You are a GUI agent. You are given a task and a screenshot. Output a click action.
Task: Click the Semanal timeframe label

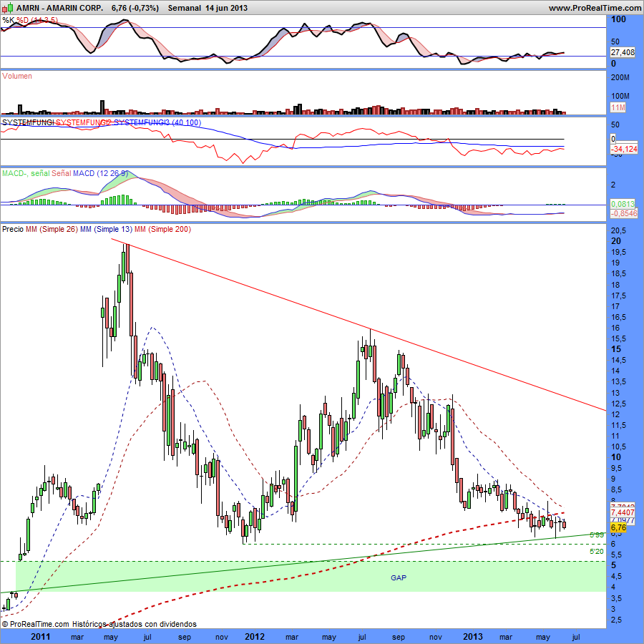coord(185,8)
